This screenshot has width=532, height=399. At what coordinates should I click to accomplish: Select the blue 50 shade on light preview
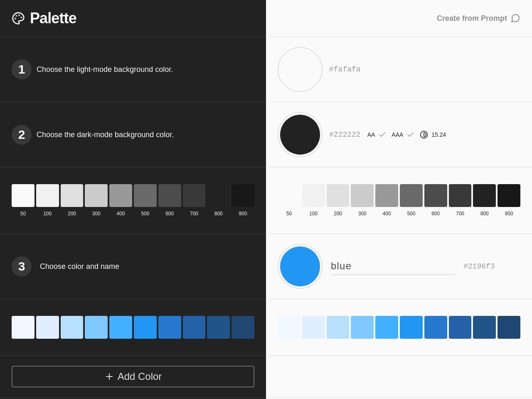[x=289, y=327]
